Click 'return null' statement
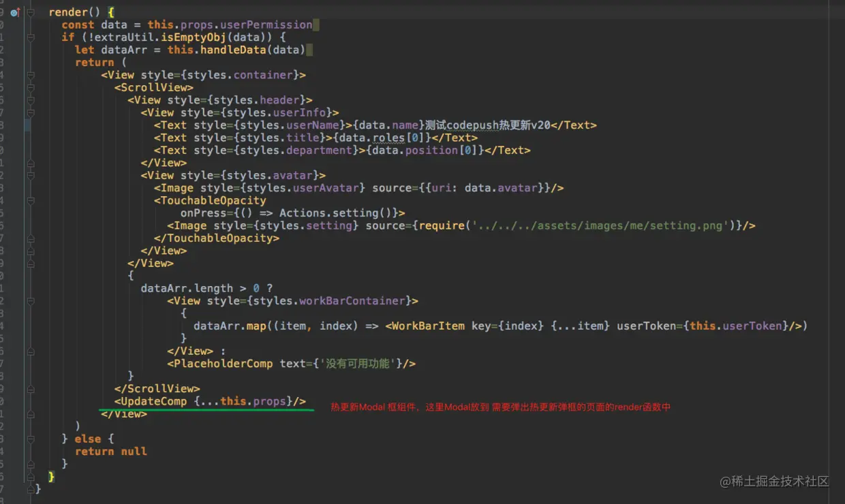The height and width of the screenshot is (504, 845). [x=111, y=452]
